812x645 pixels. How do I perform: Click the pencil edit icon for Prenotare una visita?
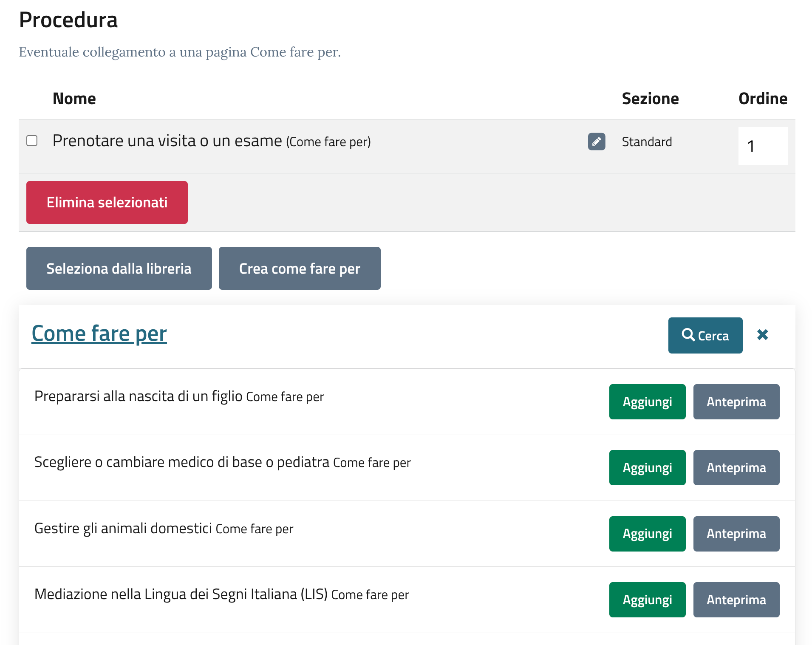(596, 141)
